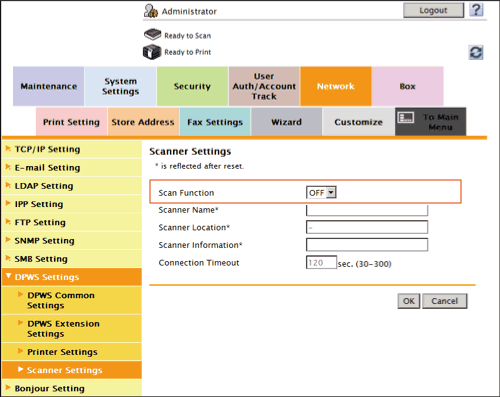Screen dimensions: 500x397
Task: Open the Scan Function OFF dropdown
Action: point(321,193)
